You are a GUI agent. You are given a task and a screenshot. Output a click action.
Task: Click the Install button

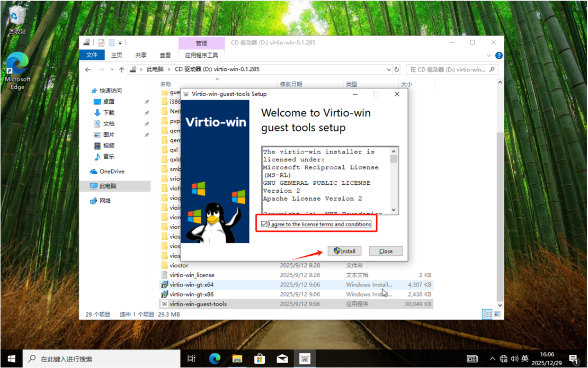[344, 251]
